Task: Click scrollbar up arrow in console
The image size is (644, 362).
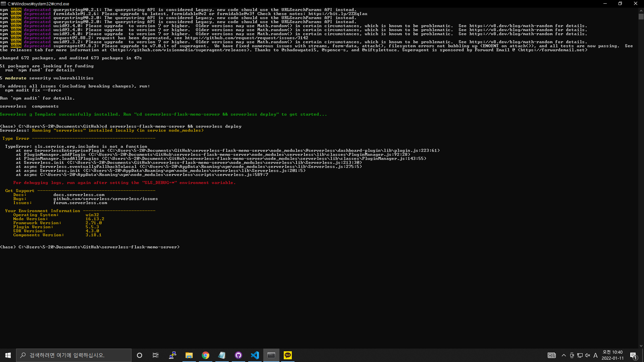Action: 641,10
